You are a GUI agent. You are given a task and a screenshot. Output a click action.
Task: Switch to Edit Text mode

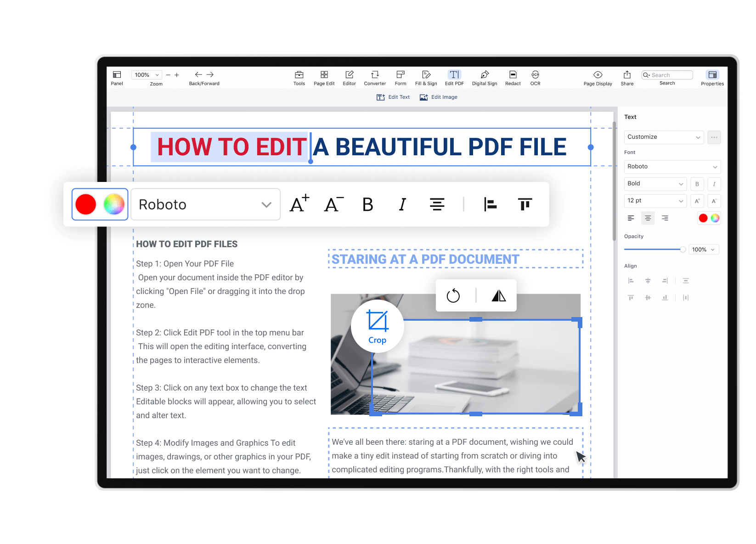pos(393,97)
